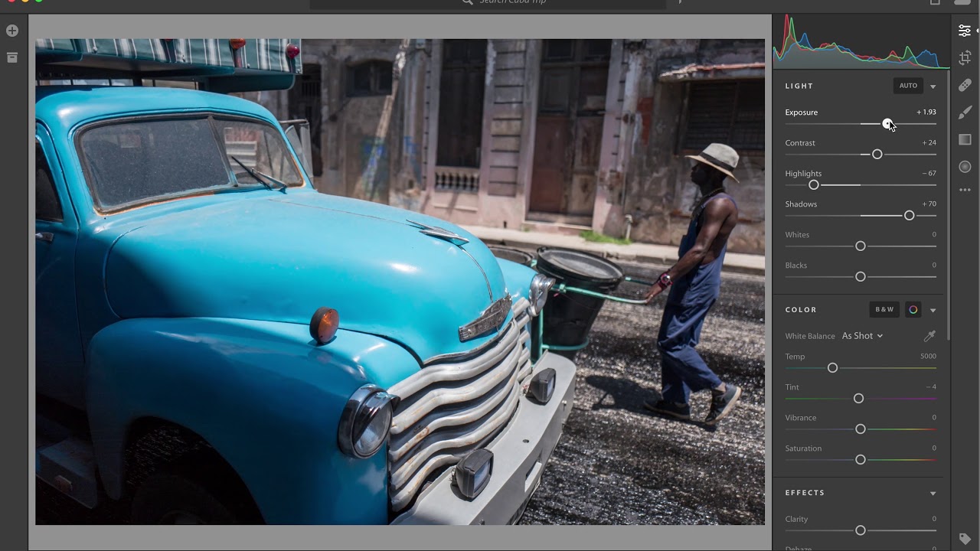
Task: Click the Add Photos plus icon
Action: pyautogui.click(x=12, y=31)
